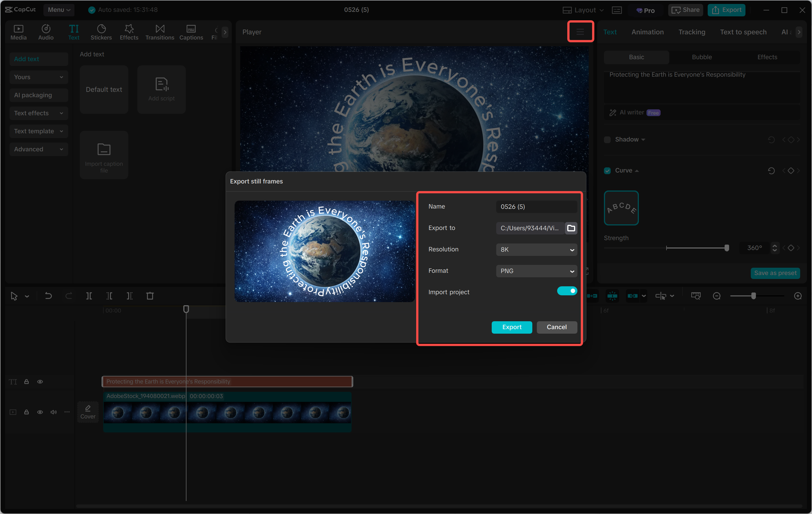Open the Captions panel
This screenshot has width=812, height=514.
click(x=191, y=32)
